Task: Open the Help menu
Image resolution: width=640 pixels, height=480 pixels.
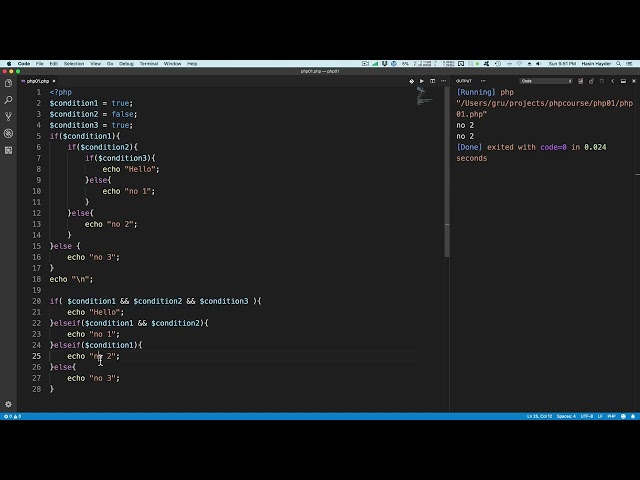Action: click(192, 64)
